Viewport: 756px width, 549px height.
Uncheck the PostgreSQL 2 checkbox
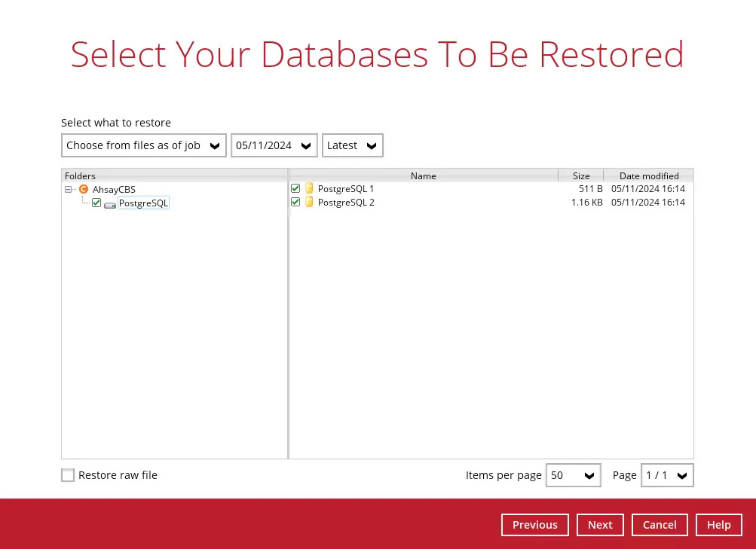tap(295, 203)
